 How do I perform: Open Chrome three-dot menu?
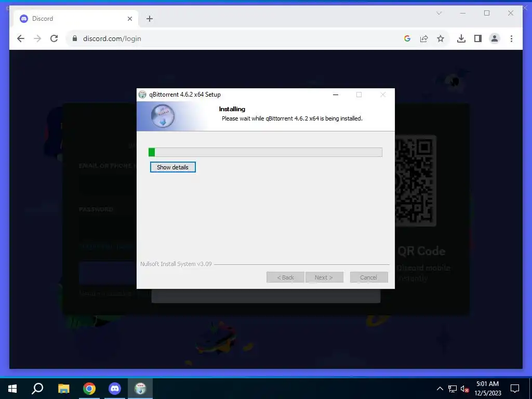[x=511, y=38]
